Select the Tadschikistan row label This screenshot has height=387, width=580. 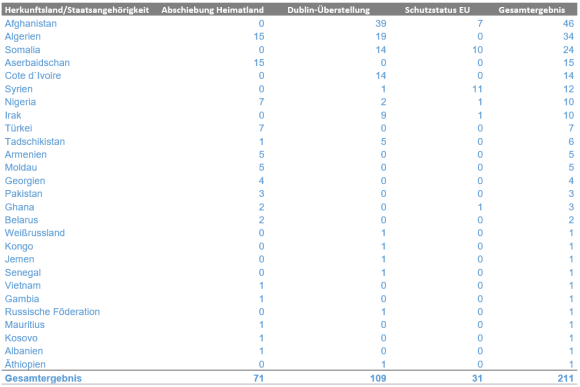pyautogui.click(x=35, y=142)
